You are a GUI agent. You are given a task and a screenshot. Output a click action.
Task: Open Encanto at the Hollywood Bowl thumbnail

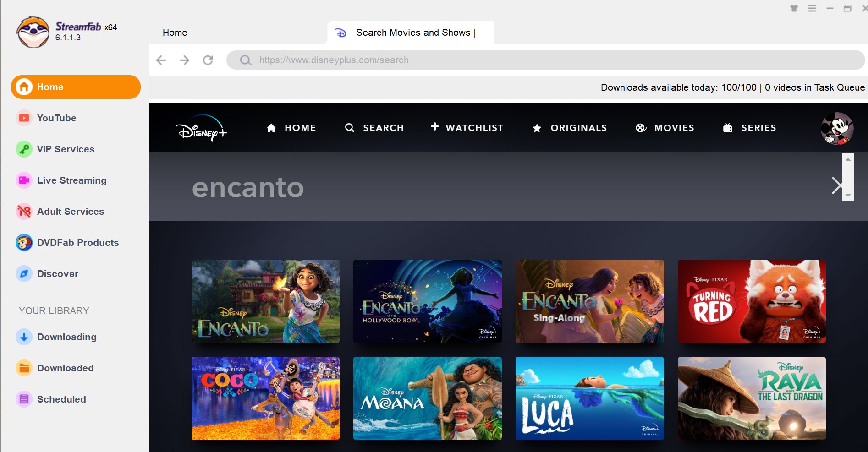pyautogui.click(x=428, y=301)
